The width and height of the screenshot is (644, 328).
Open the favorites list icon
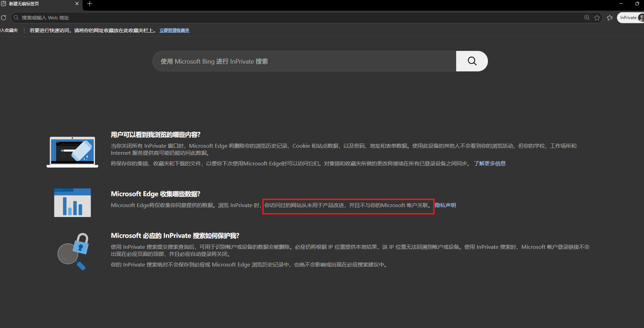[610, 18]
